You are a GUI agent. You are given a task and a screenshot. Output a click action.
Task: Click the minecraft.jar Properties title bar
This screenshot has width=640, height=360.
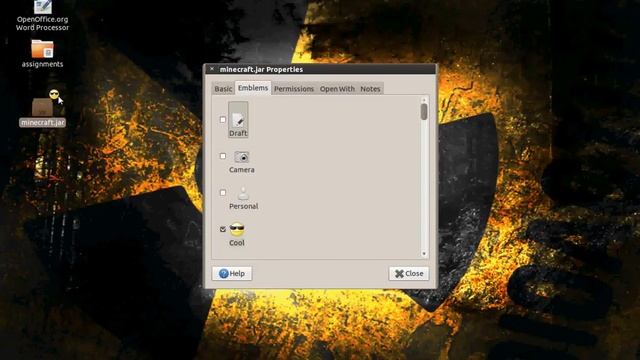click(320, 69)
